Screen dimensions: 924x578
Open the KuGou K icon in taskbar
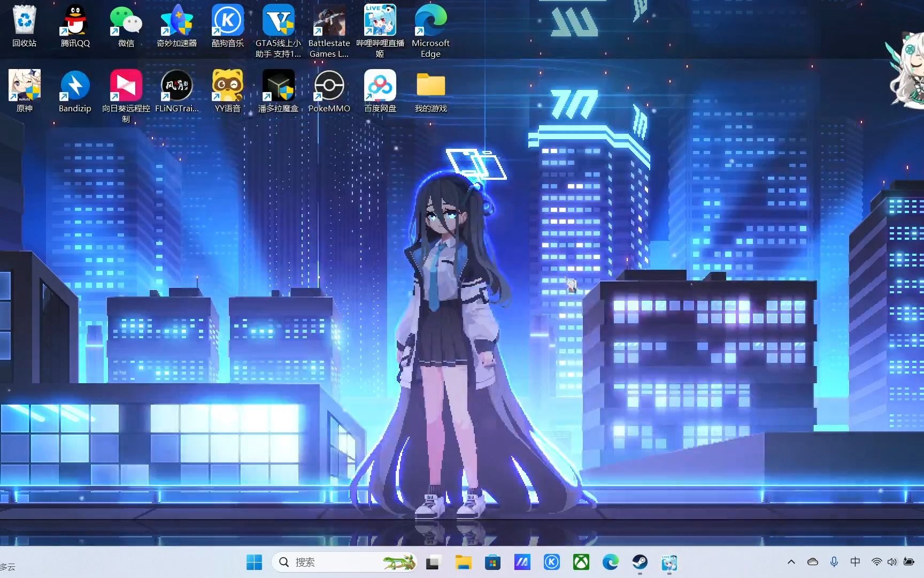(552, 562)
